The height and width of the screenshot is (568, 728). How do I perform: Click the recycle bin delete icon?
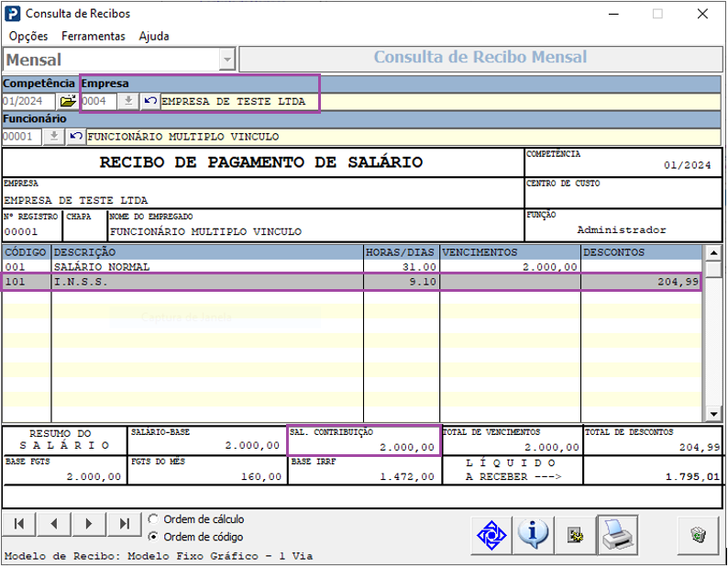[x=698, y=535]
